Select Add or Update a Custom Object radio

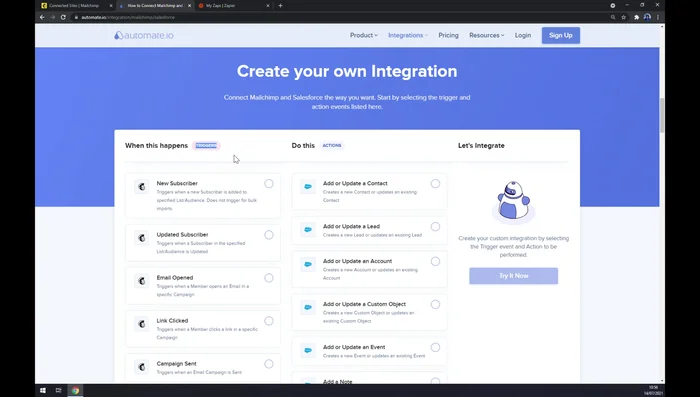tap(435, 304)
